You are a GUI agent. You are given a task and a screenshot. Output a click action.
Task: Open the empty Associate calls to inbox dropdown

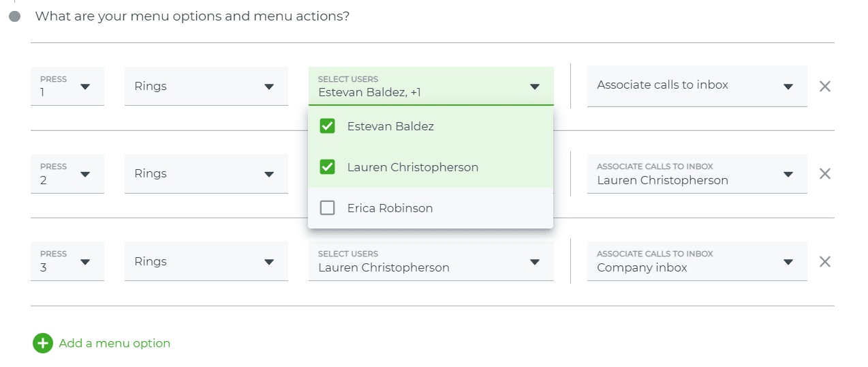(x=697, y=86)
